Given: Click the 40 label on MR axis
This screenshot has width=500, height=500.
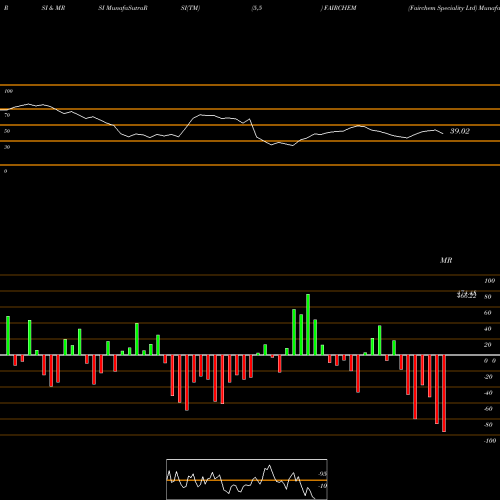Looking at the screenshot, I should [488, 329].
